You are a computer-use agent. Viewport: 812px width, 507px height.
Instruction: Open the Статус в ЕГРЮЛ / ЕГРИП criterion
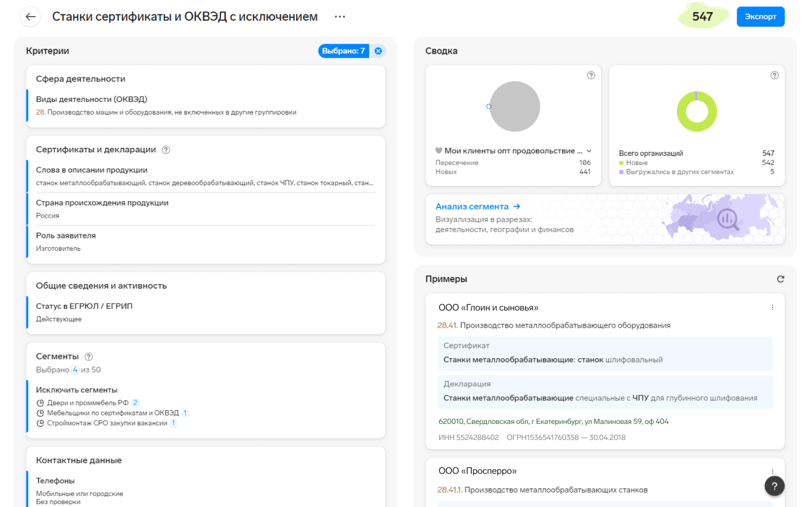pyautogui.click(x=206, y=312)
